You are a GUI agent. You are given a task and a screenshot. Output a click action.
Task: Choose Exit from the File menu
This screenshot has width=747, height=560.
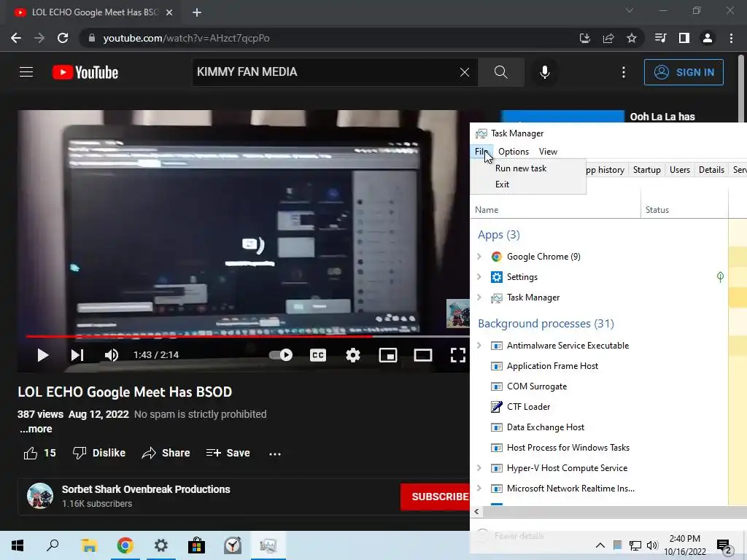coord(502,184)
